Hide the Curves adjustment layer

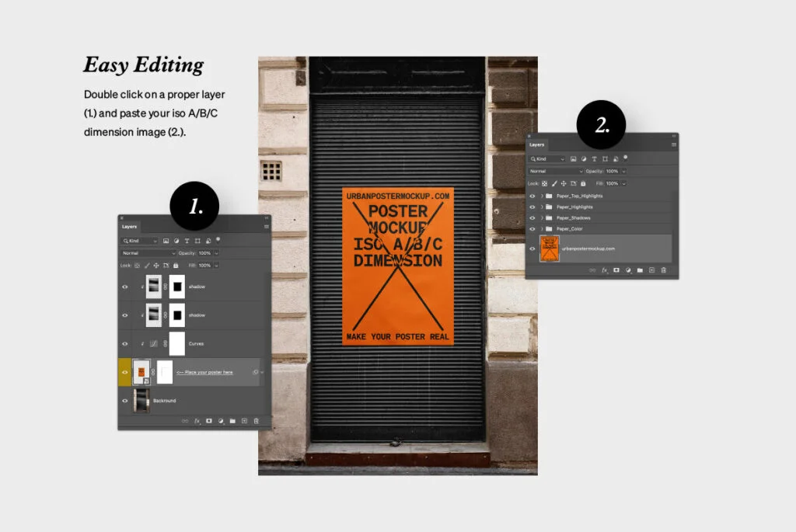(124, 343)
